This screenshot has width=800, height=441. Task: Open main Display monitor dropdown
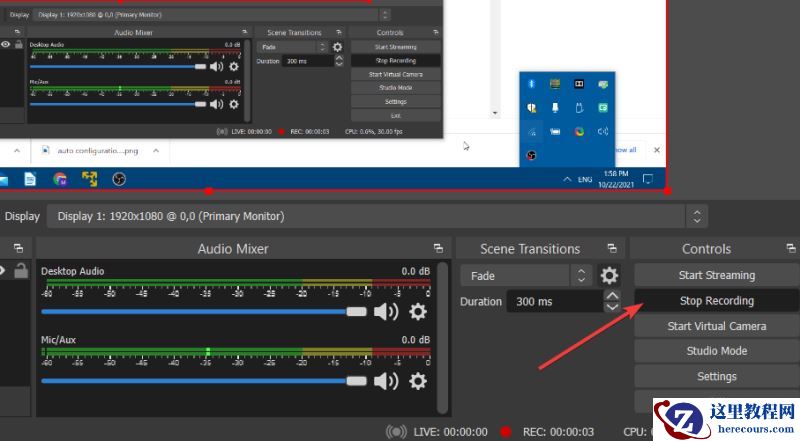pyautogui.click(x=377, y=216)
